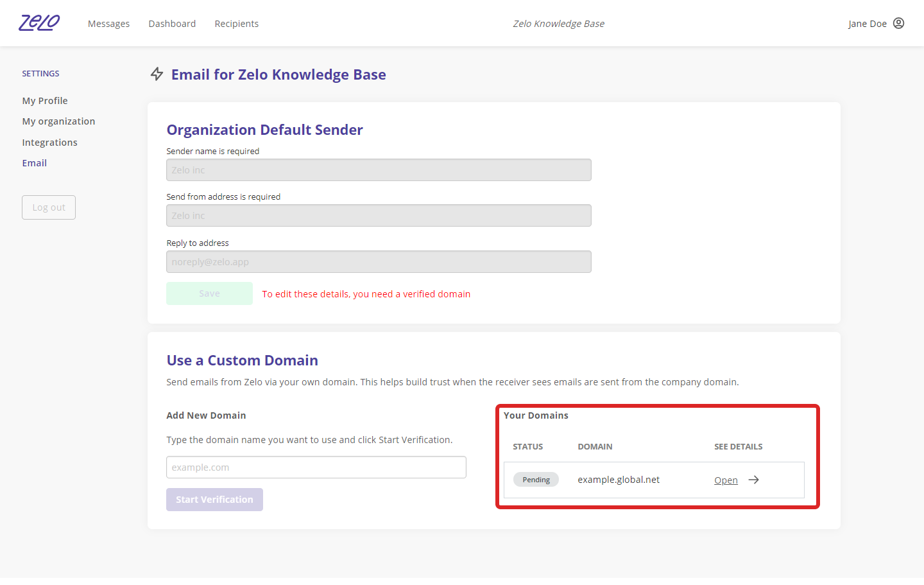The image size is (924, 585).
Task: Click the lightning bolt icon beside the page title
Action: click(157, 74)
